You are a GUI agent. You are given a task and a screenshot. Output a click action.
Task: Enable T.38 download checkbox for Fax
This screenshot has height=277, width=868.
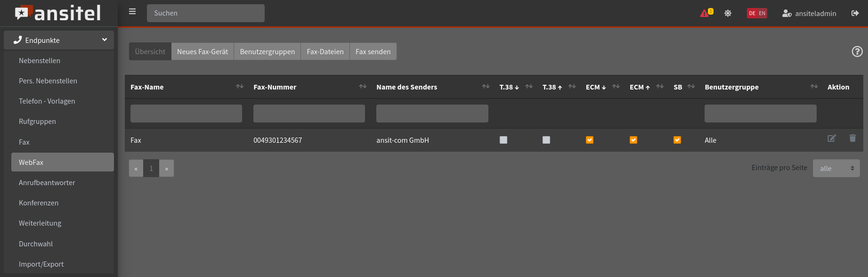[503, 140]
